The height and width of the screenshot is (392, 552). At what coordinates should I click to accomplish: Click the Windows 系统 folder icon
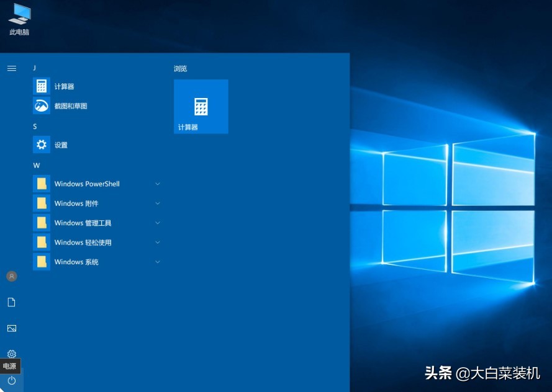pyautogui.click(x=42, y=262)
